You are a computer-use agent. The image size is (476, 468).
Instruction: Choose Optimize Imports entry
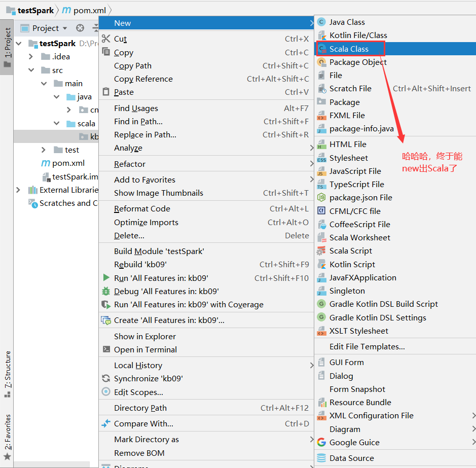[206, 222]
